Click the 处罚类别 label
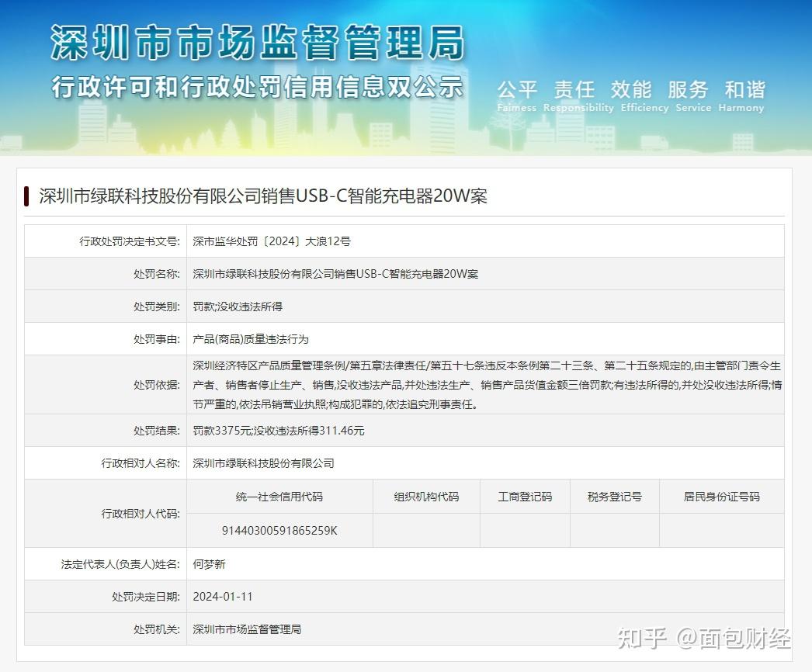Viewport: 812px width, 672px height. 156,307
